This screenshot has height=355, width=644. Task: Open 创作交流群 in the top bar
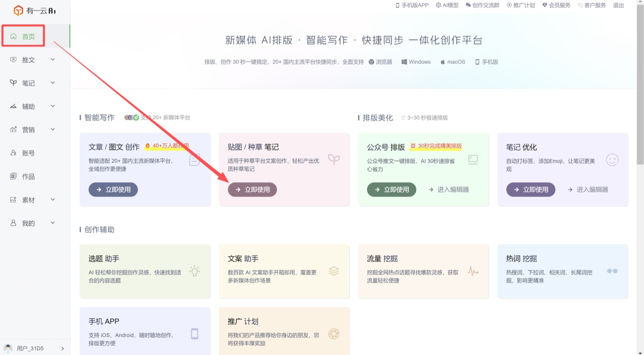(x=483, y=5)
